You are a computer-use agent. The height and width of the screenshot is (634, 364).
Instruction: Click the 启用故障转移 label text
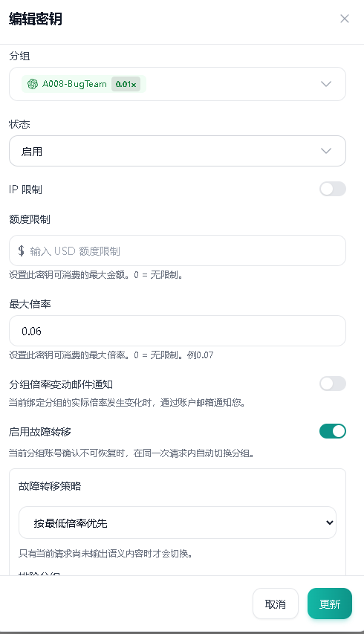[x=40, y=432]
